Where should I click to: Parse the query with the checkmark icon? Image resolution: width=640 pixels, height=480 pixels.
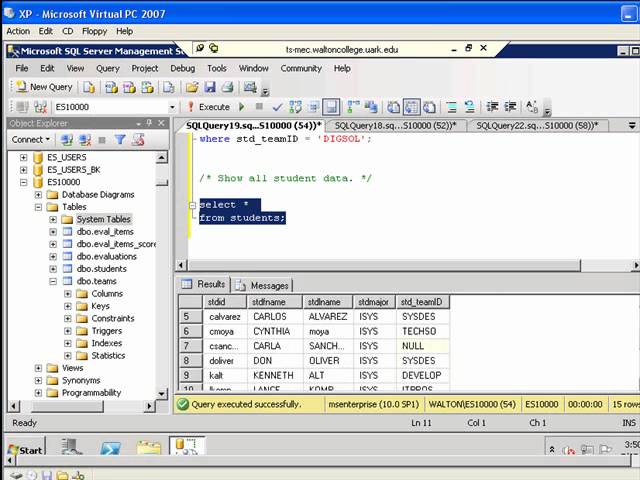coord(277,107)
